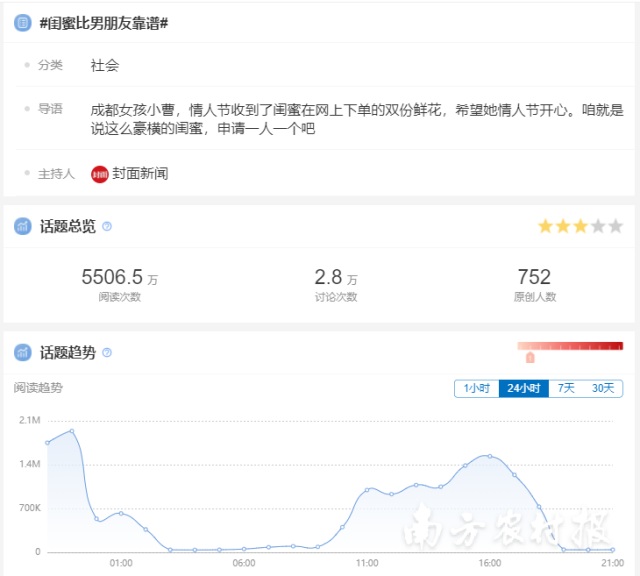Click the chart data point at 16:00 peak

pos(490,456)
